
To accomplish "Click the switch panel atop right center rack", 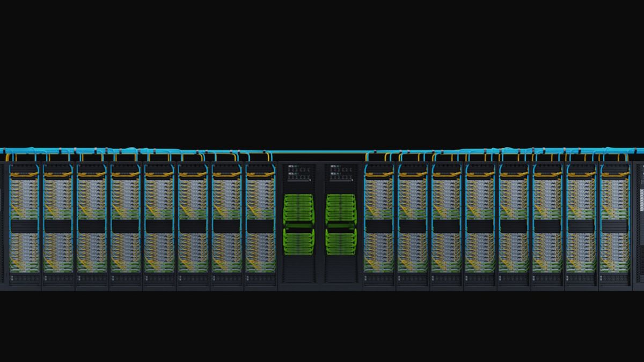I will pyautogui.click(x=341, y=172).
